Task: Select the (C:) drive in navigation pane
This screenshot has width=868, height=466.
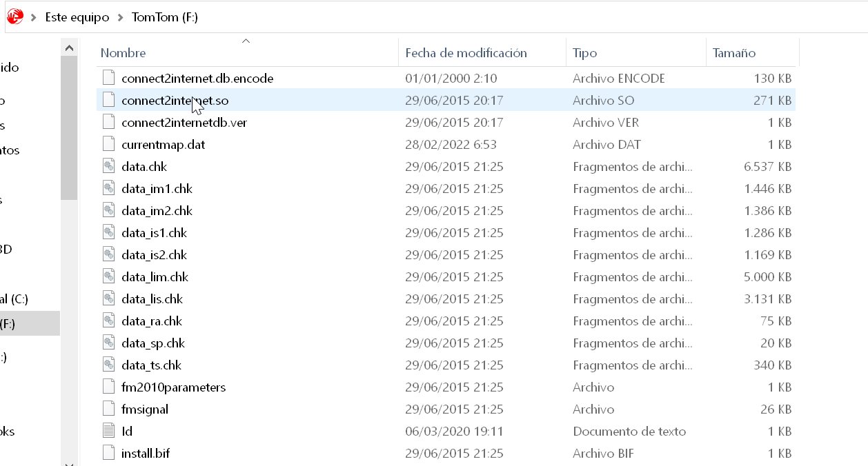Action: tap(14, 299)
